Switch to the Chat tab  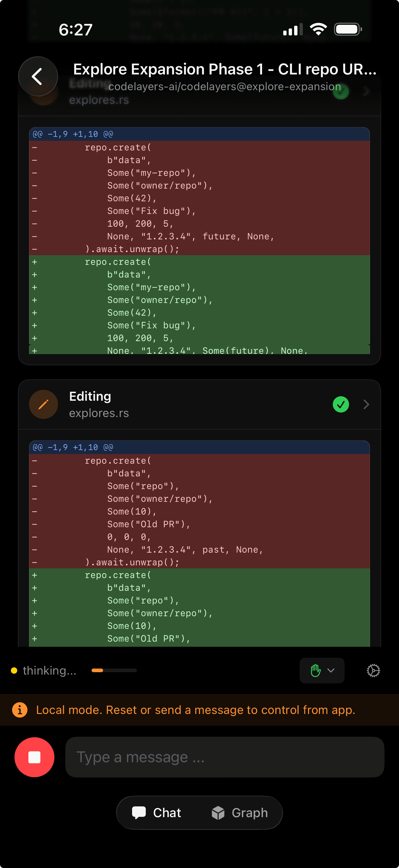click(157, 813)
